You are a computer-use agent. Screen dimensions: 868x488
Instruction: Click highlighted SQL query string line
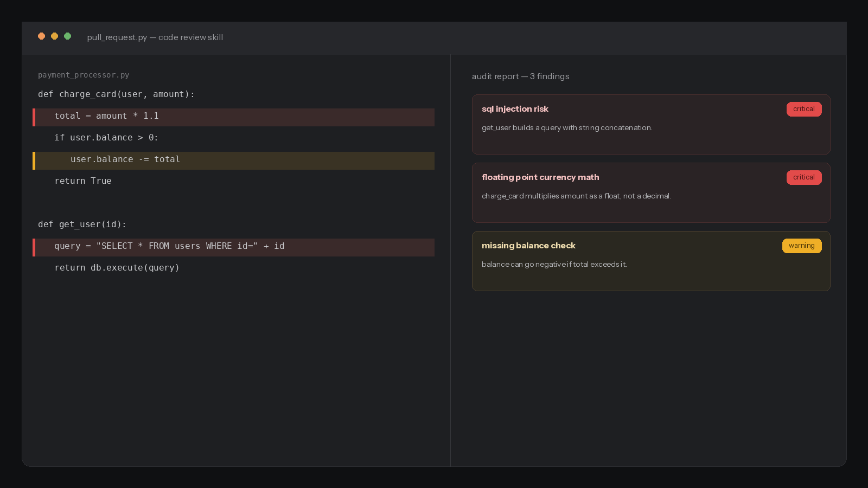pos(233,247)
